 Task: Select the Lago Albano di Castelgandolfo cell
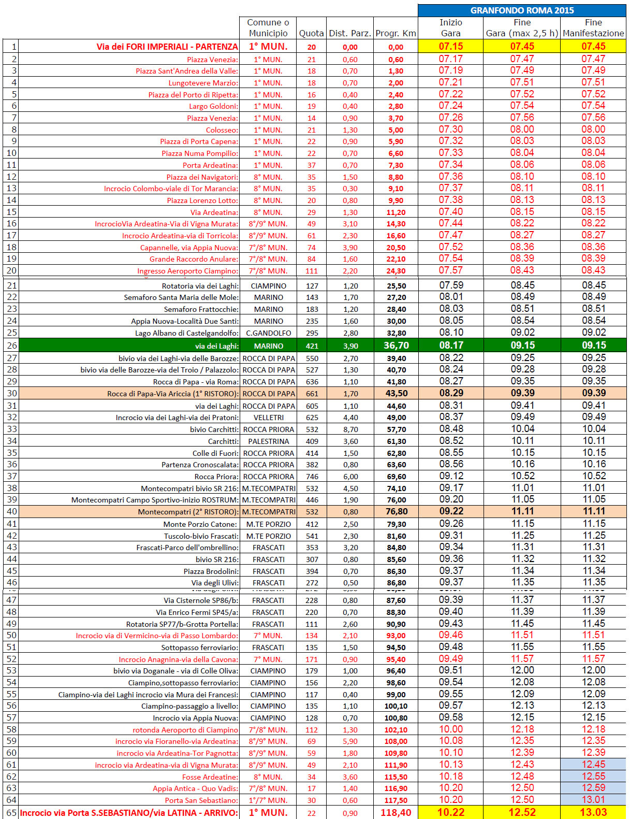pos(187,333)
